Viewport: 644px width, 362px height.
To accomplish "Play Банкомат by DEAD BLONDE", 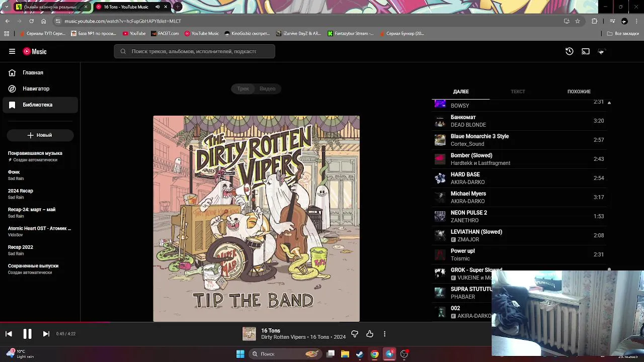I will (520, 121).
